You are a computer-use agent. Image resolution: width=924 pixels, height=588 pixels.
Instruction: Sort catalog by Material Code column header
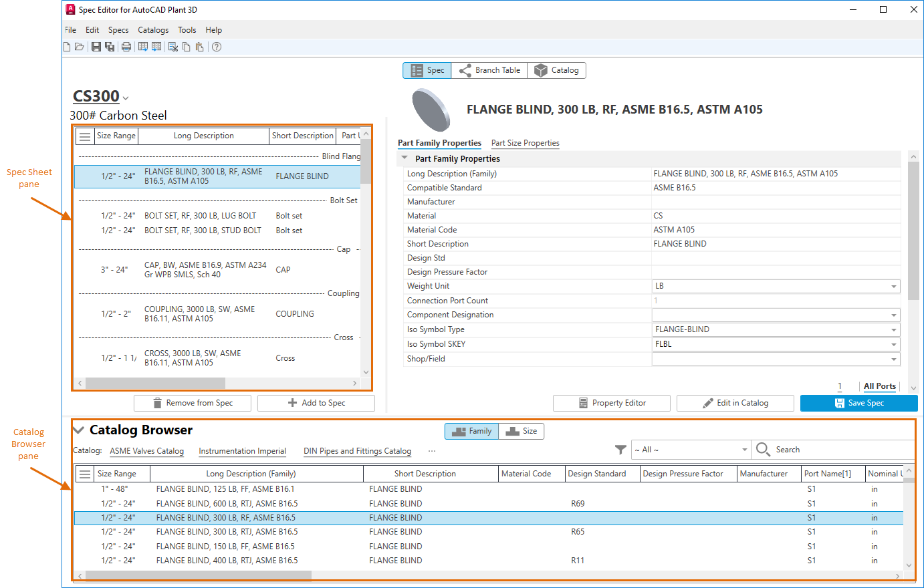click(x=532, y=474)
